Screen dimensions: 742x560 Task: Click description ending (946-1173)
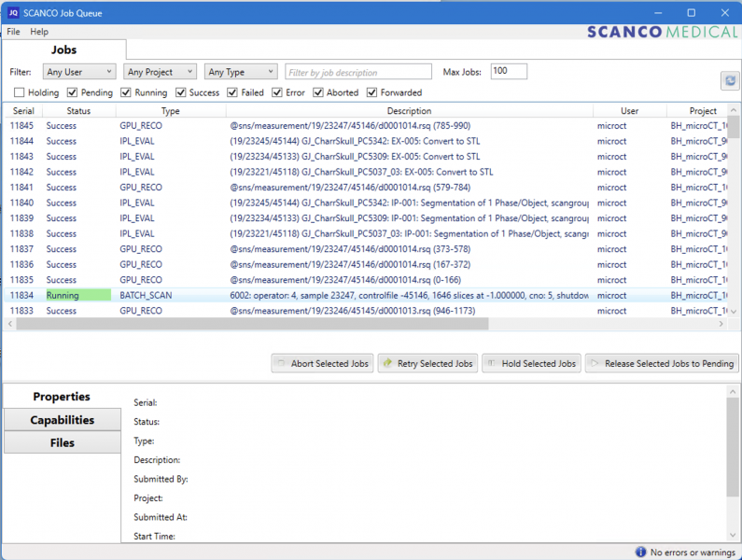(353, 311)
